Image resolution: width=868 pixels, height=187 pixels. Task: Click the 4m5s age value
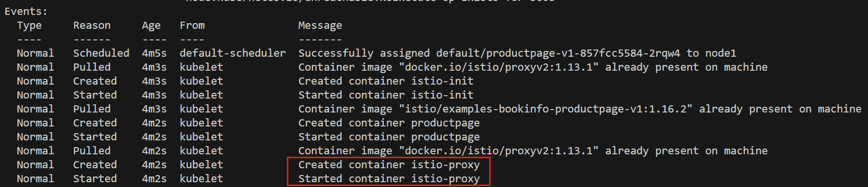point(154,53)
